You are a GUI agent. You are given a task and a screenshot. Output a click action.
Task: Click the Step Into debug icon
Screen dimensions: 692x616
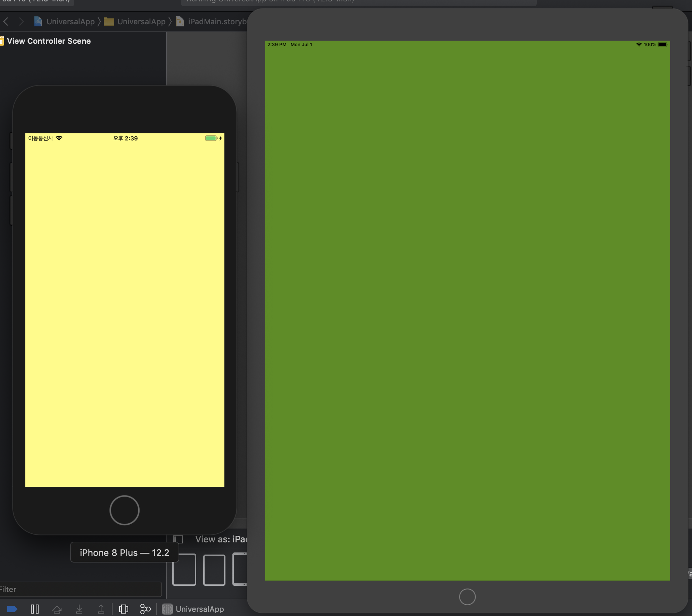79,609
